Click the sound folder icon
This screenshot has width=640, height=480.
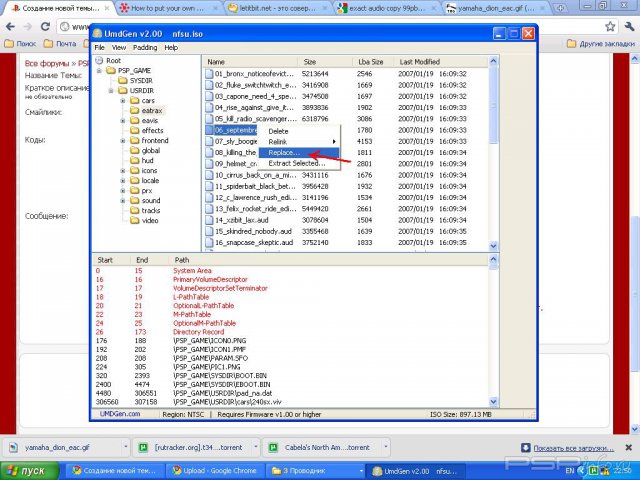tap(133, 201)
